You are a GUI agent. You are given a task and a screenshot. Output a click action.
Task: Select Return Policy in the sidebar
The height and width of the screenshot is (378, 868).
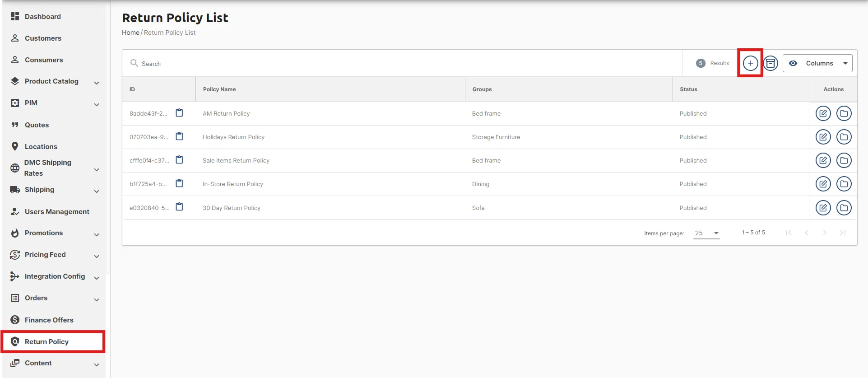point(53,342)
